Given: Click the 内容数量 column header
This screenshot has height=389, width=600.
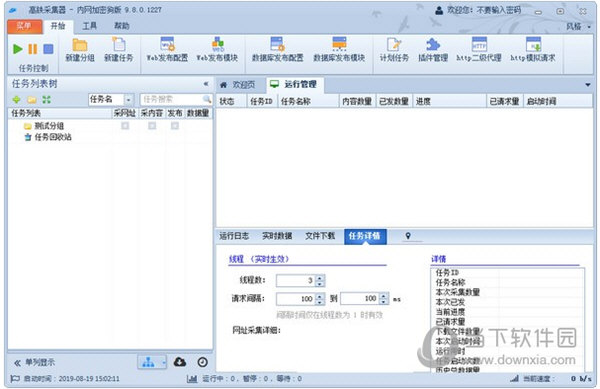Looking at the screenshot, I should click(x=357, y=101).
